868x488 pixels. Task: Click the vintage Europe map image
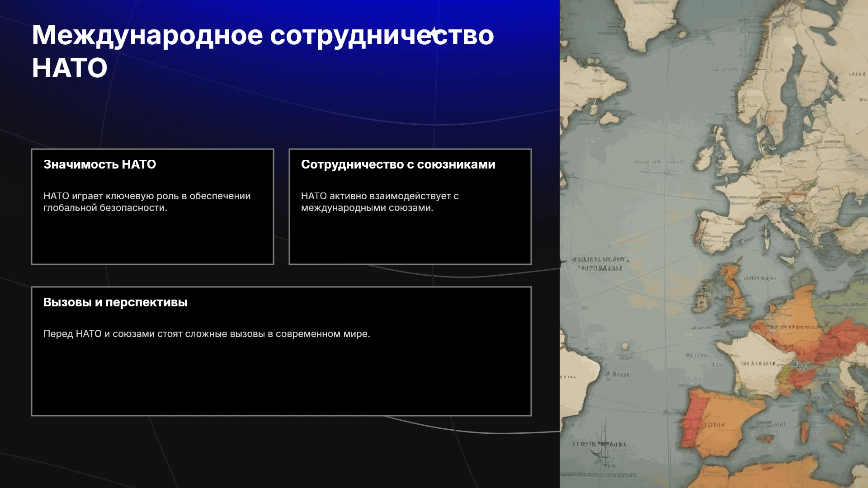[x=714, y=244]
